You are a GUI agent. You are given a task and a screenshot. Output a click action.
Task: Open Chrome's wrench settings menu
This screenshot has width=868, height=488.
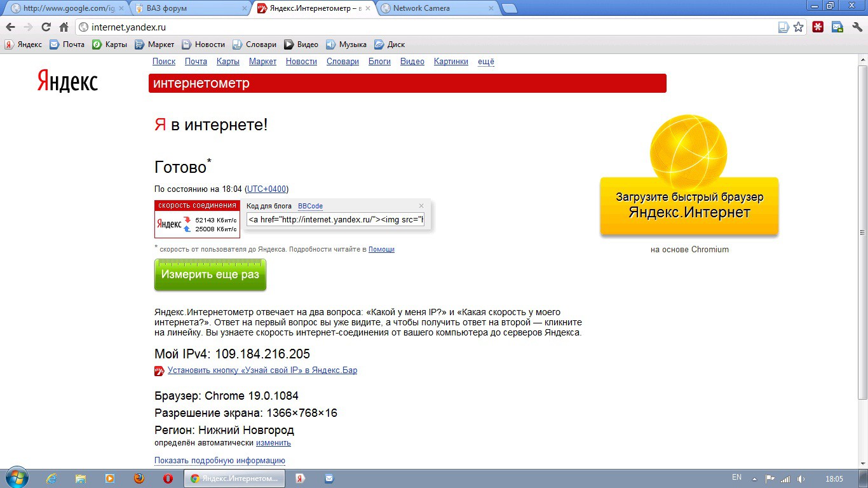[856, 27]
